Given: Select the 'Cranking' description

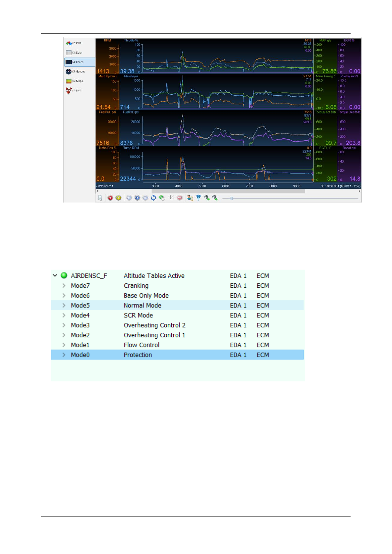Looking at the screenshot, I should (136, 286).
